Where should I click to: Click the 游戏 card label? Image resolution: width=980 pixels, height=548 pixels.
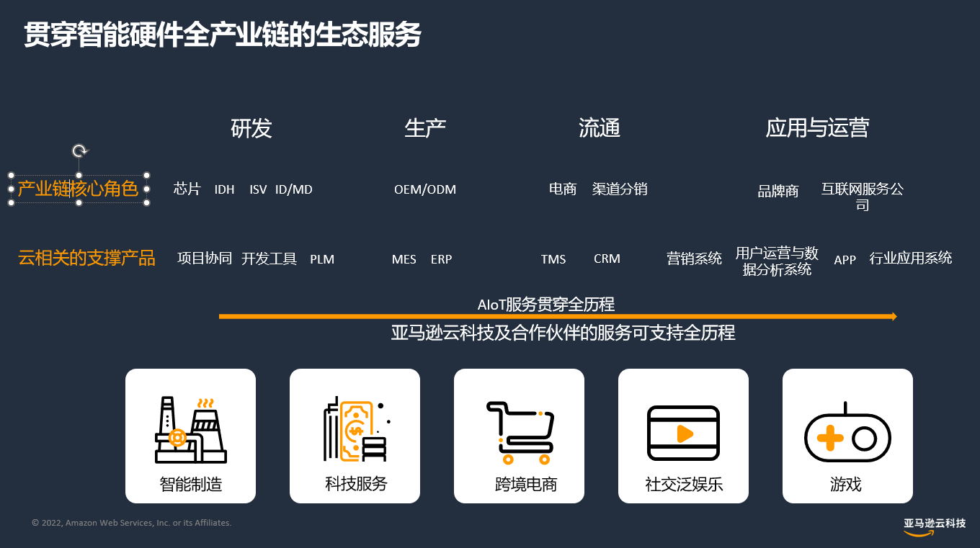point(846,484)
